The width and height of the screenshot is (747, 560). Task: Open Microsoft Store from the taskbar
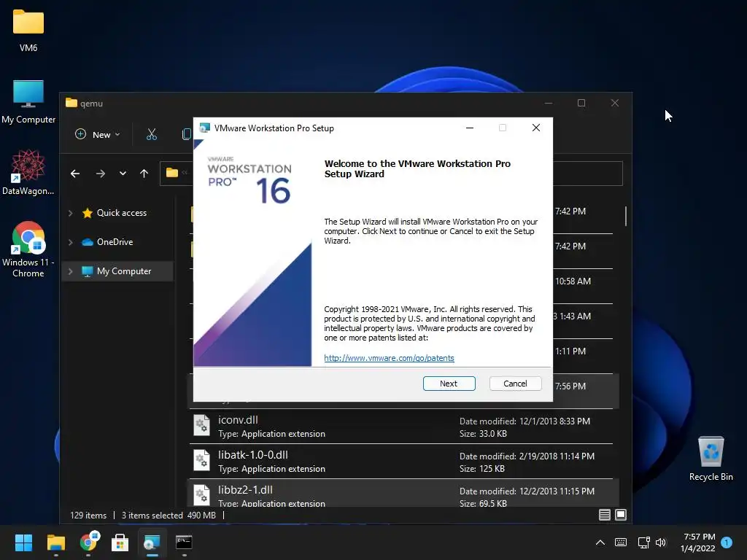(120, 542)
